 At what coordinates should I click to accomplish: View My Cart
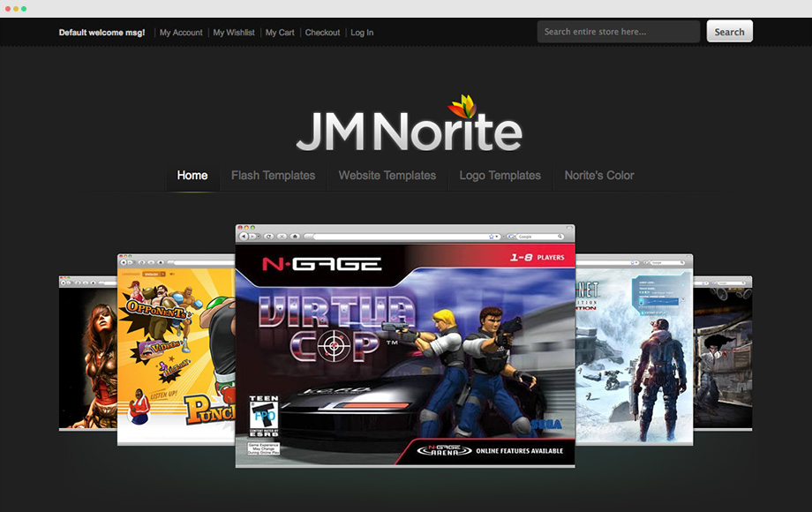[280, 33]
